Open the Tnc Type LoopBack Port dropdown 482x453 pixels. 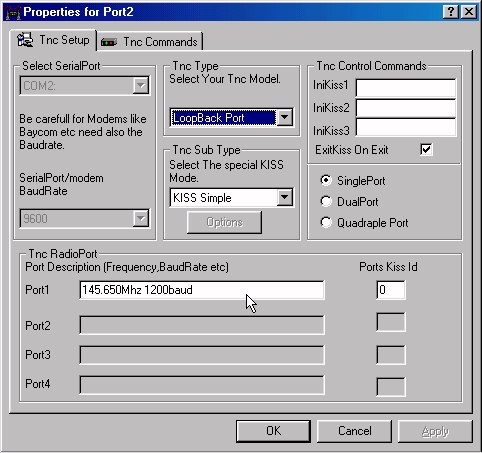(285, 117)
